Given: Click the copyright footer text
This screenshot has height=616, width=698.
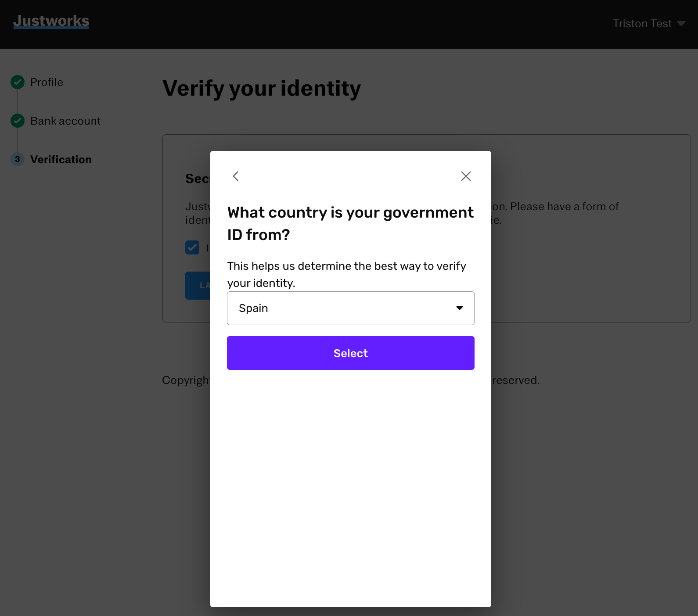Looking at the screenshot, I should 186,380.
